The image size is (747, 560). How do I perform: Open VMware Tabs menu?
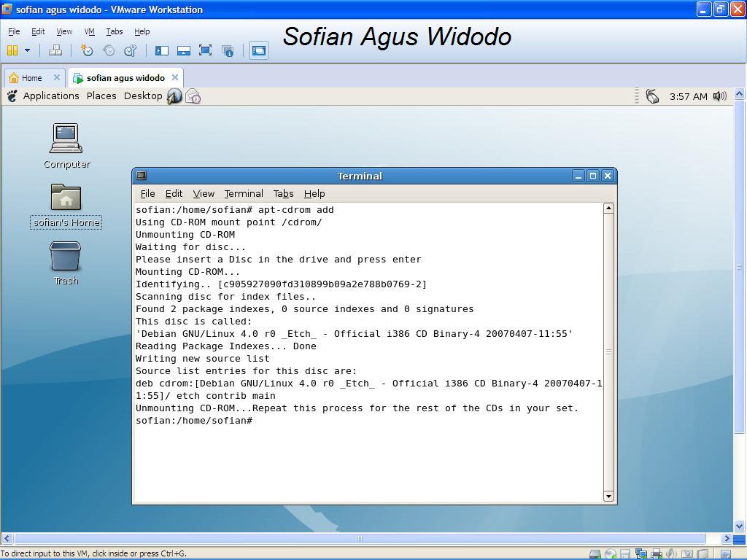pyautogui.click(x=115, y=31)
